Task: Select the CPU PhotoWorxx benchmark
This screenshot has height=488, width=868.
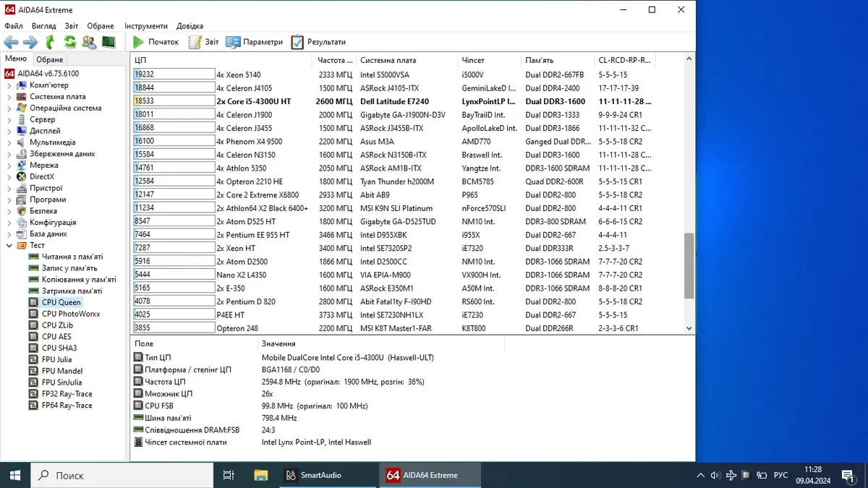Action: pyautogui.click(x=70, y=314)
